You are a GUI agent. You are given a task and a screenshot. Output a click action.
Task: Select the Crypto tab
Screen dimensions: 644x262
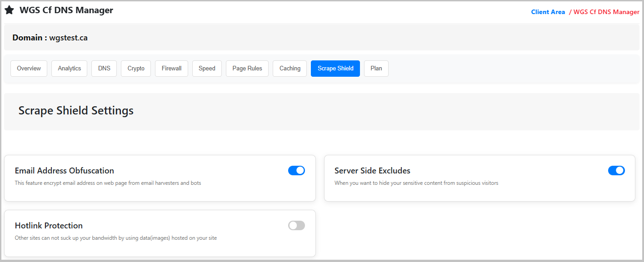pos(136,69)
